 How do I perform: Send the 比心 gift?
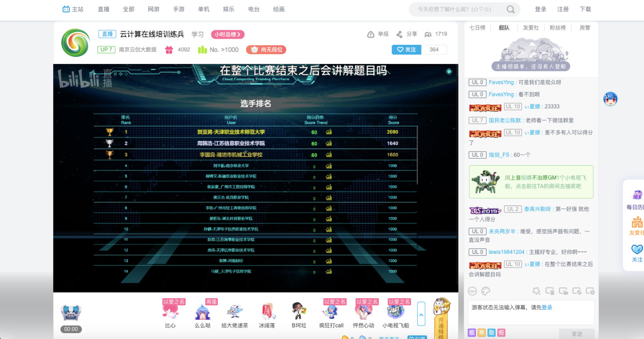(x=171, y=313)
